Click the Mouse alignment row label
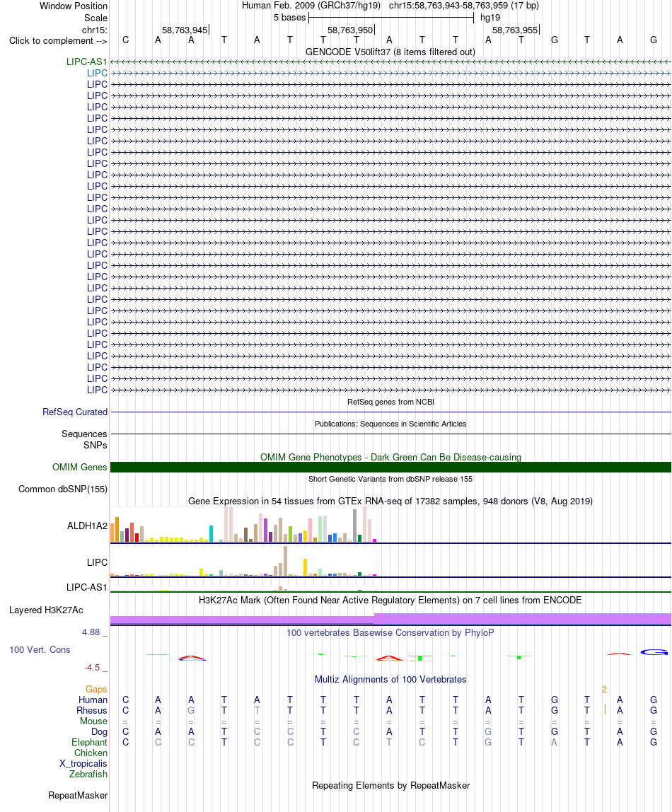The image size is (672, 812). point(93,721)
